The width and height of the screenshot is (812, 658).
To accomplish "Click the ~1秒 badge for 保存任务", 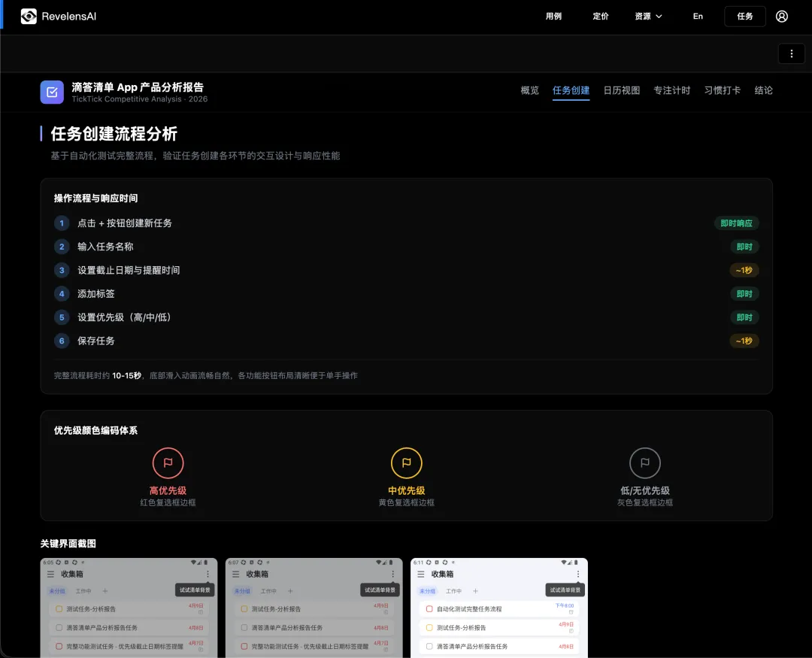I will pos(744,341).
